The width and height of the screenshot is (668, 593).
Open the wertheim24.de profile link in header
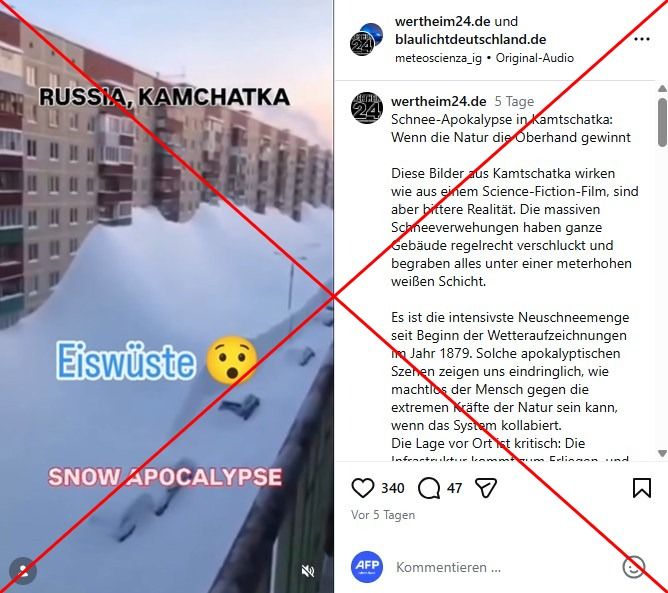tap(443, 21)
